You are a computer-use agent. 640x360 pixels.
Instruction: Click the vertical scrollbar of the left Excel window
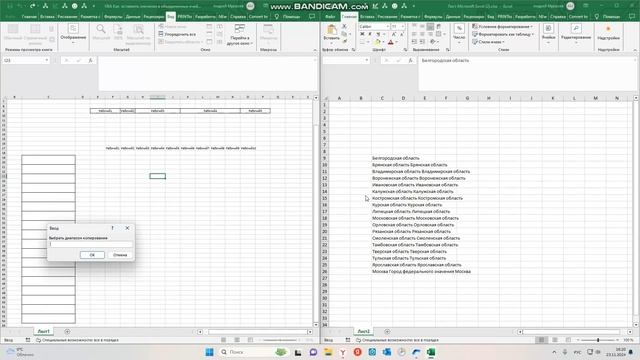point(316,211)
